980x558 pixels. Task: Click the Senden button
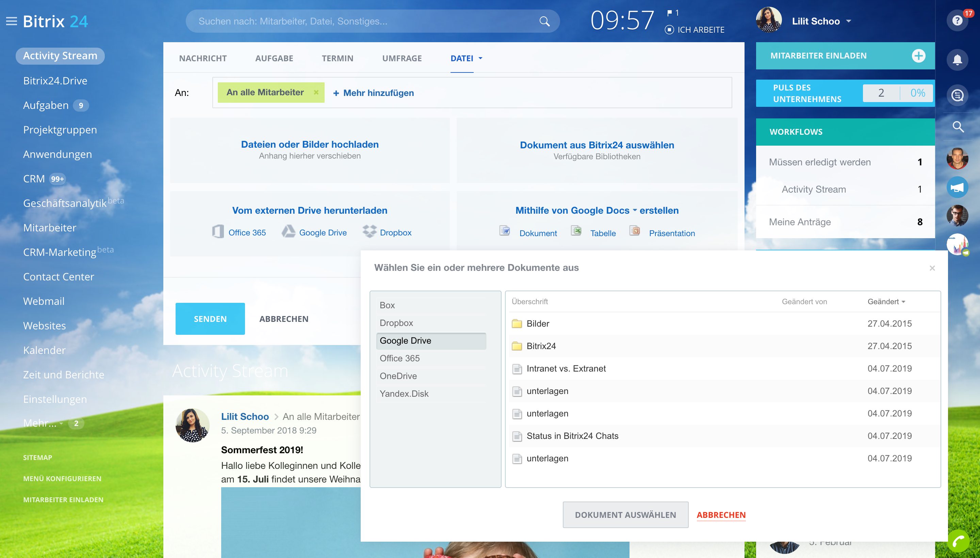point(210,319)
